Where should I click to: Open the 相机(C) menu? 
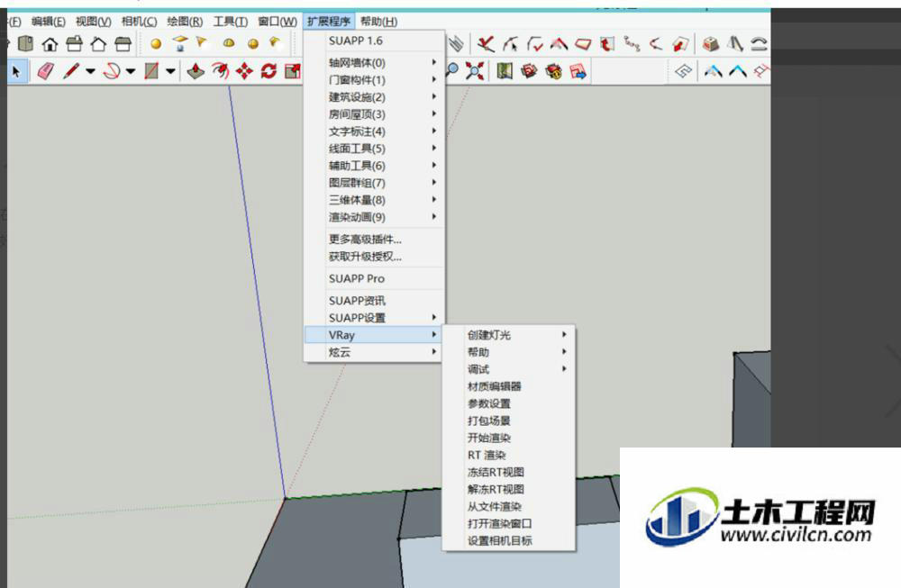139,22
